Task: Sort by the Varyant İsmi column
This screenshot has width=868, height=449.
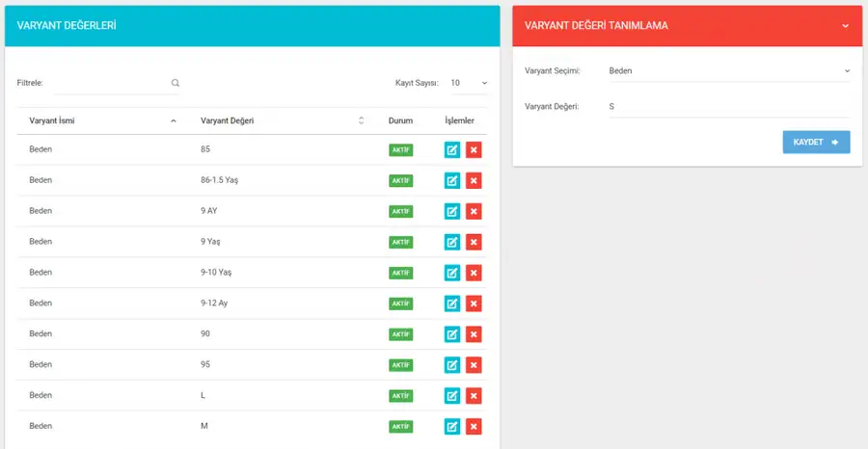Action: tap(103, 120)
